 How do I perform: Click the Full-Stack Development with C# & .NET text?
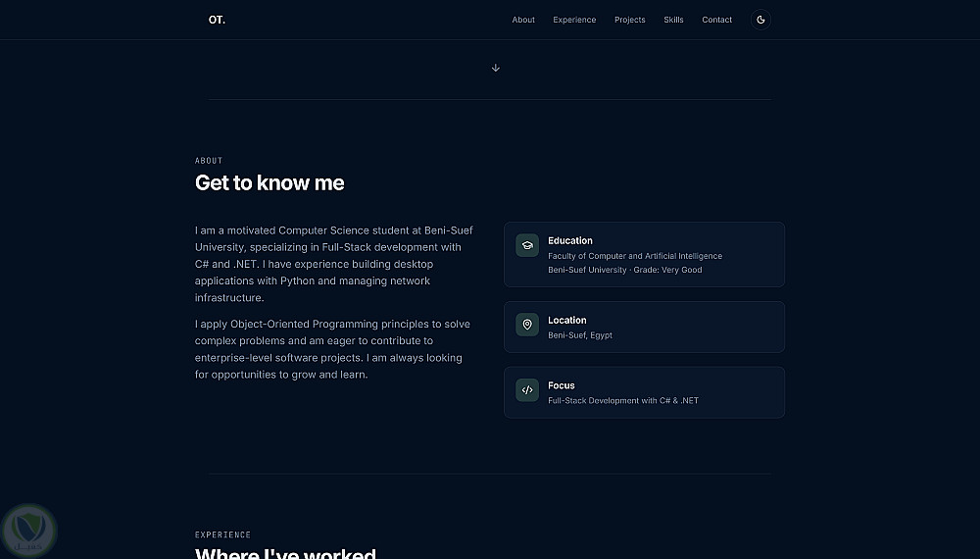pyautogui.click(x=623, y=400)
